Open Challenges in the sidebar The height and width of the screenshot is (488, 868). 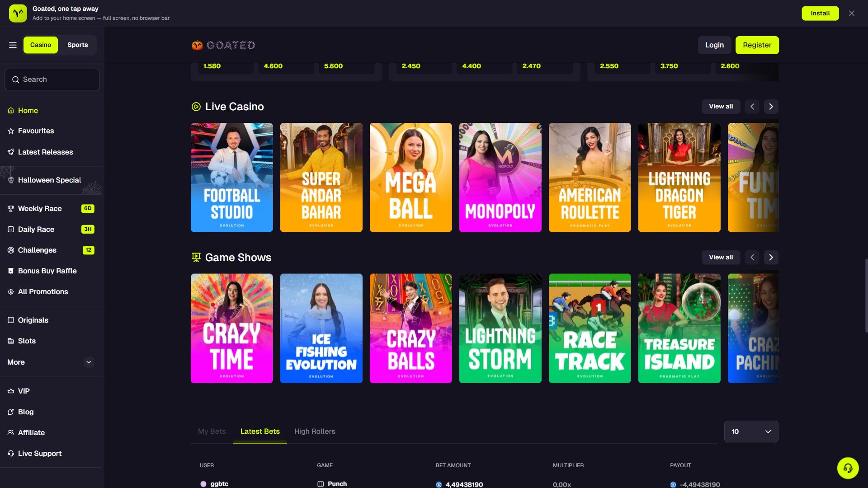(51, 250)
